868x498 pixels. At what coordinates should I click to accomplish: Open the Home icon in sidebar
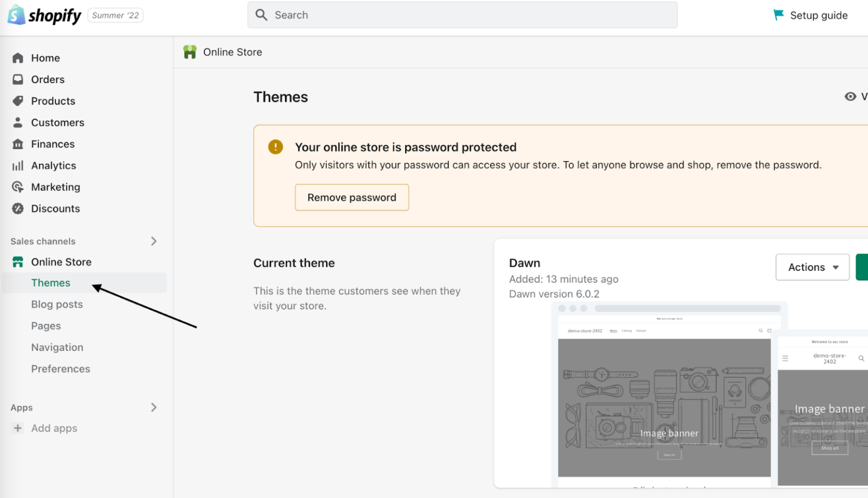[x=18, y=58]
